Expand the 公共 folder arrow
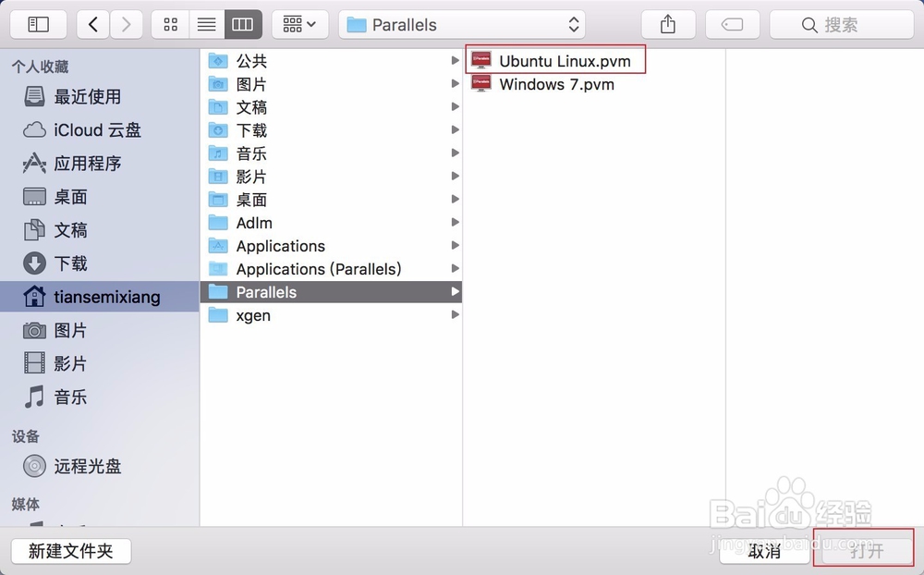924x575 pixels. (x=455, y=61)
